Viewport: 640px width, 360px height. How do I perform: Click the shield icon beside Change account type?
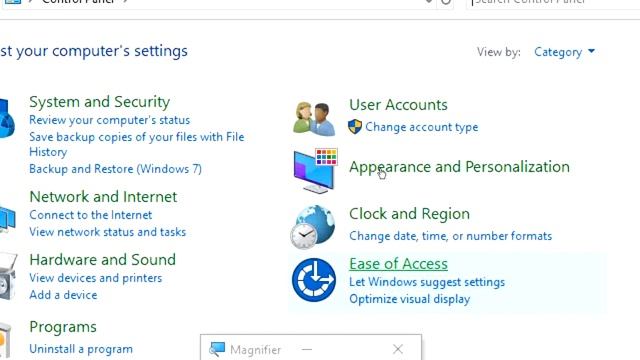355,127
